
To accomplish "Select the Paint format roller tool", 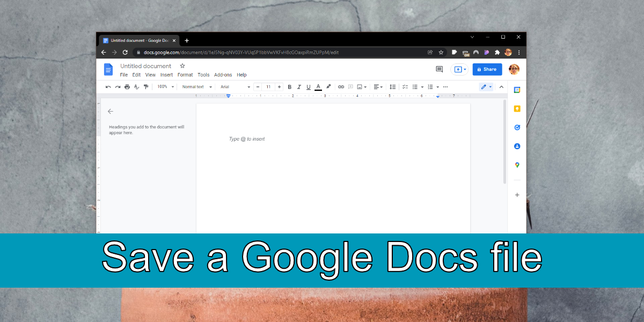I will click(x=145, y=87).
